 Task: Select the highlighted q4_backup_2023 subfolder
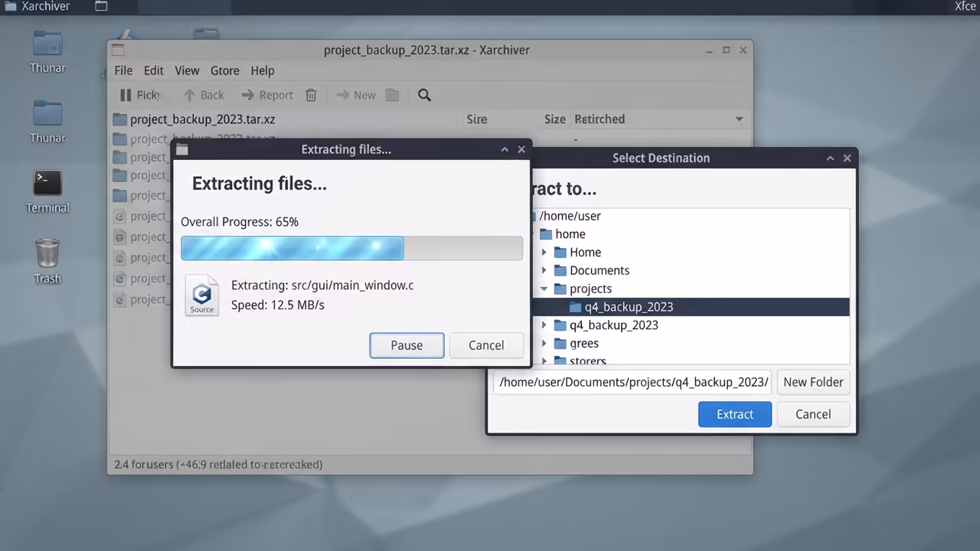click(x=690, y=307)
